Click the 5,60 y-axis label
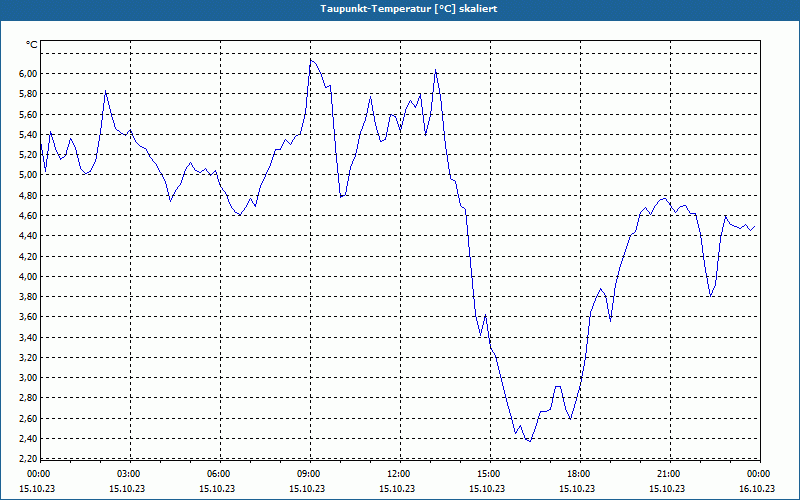 pos(29,114)
